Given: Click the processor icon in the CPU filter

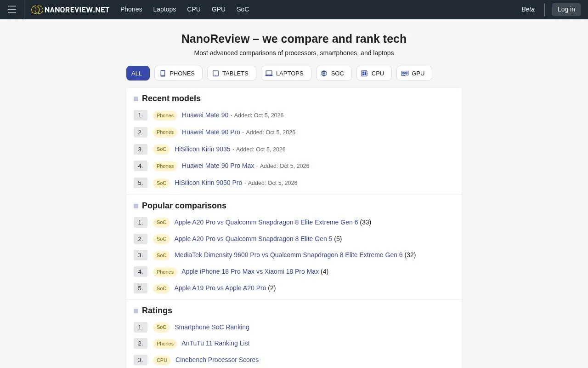Looking at the screenshot, I should (364, 74).
